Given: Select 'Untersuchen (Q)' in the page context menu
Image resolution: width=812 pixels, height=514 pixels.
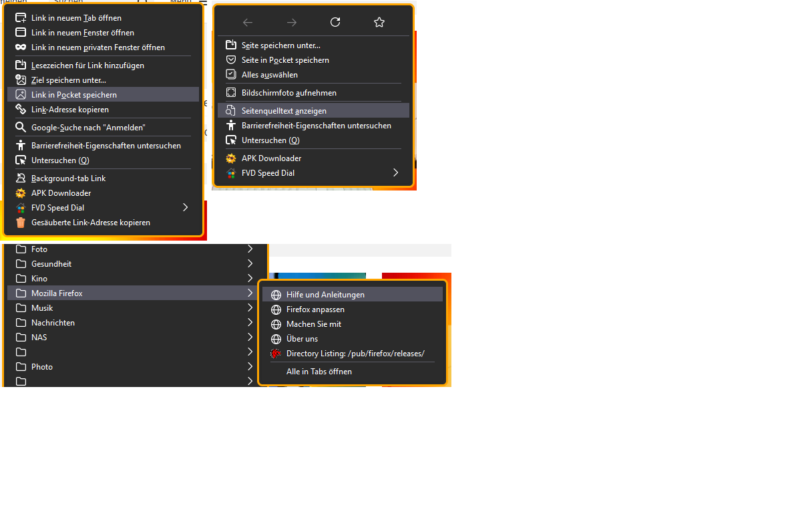Looking at the screenshot, I should point(313,140).
